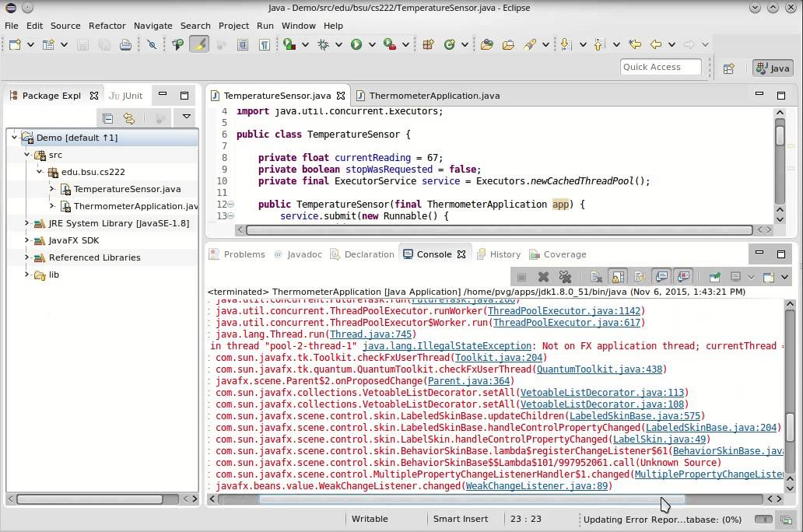Open the Toolkit.java:204 link
This screenshot has height=532, width=803.
[499, 358]
